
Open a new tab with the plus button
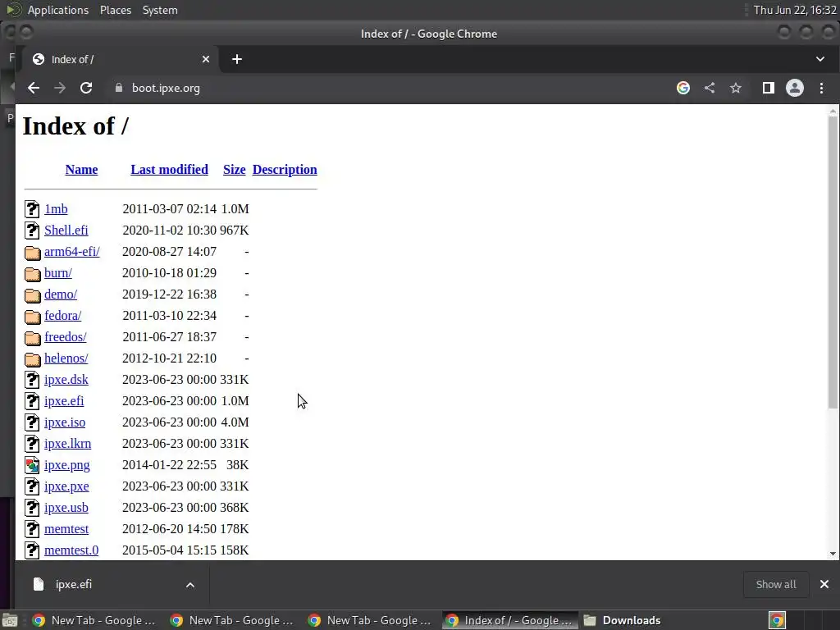click(x=237, y=59)
